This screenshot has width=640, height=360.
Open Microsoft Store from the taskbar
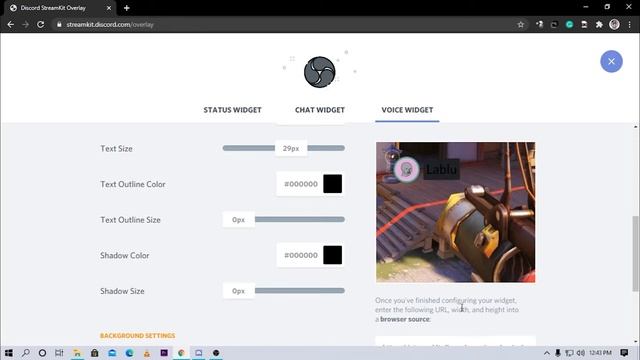[94, 353]
